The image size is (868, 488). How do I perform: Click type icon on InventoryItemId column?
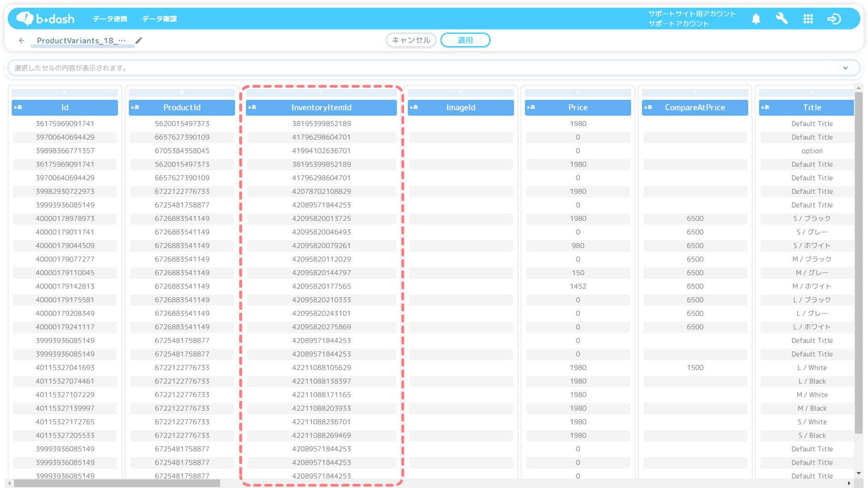(x=252, y=107)
